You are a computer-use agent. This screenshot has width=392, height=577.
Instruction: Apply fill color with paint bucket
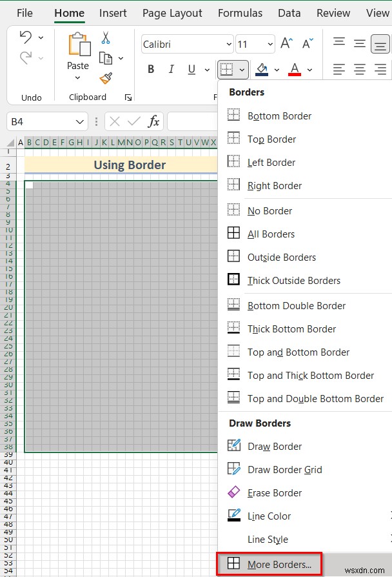pyautogui.click(x=262, y=69)
